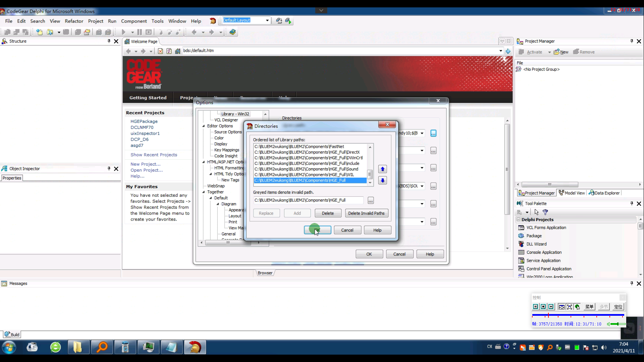This screenshot has width=644, height=362.
Task: Click the Open Project toolbar icon
Action: (87, 32)
